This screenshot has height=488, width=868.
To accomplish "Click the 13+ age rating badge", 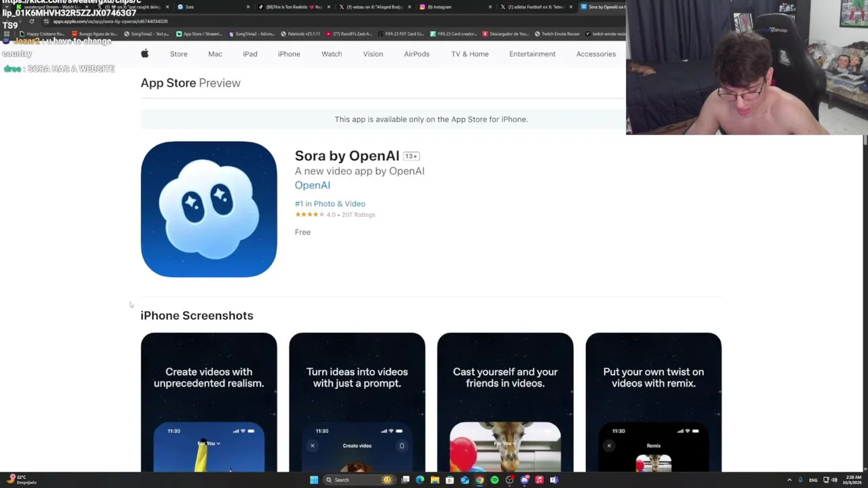I will pyautogui.click(x=411, y=156).
